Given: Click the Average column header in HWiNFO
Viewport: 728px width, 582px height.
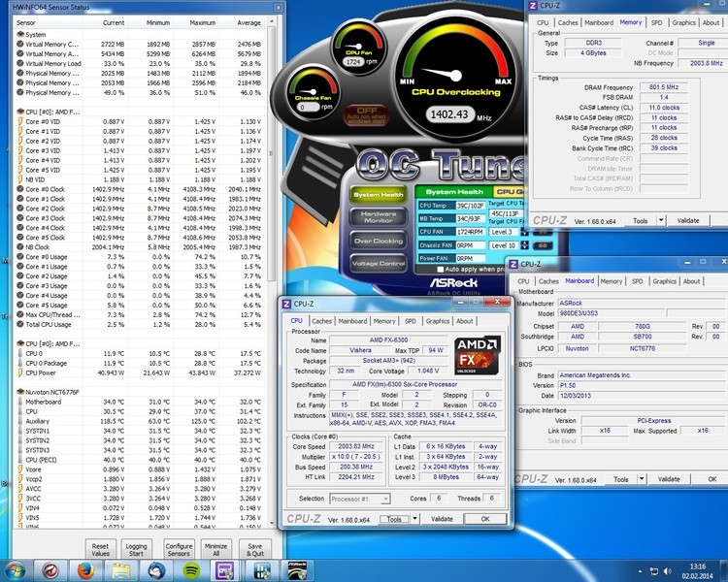Looking at the screenshot, I should pyautogui.click(x=248, y=22).
